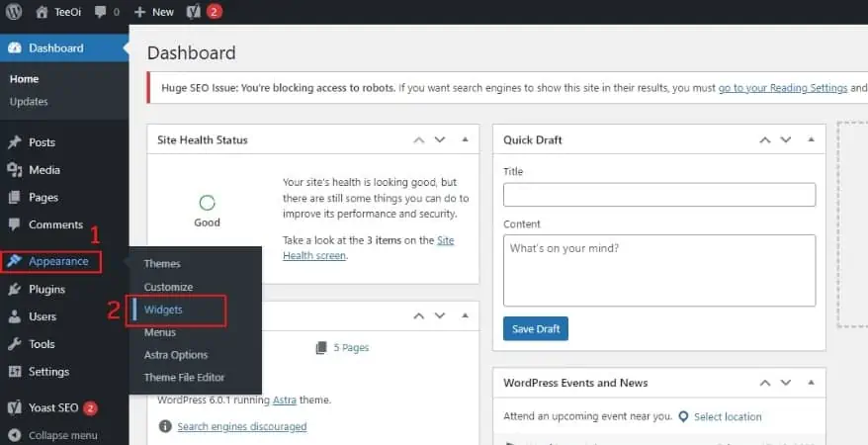The height and width of the screenshot is (445, 868).
Task: Open Menus in Appearance submenu
Action: pos(160,332)
